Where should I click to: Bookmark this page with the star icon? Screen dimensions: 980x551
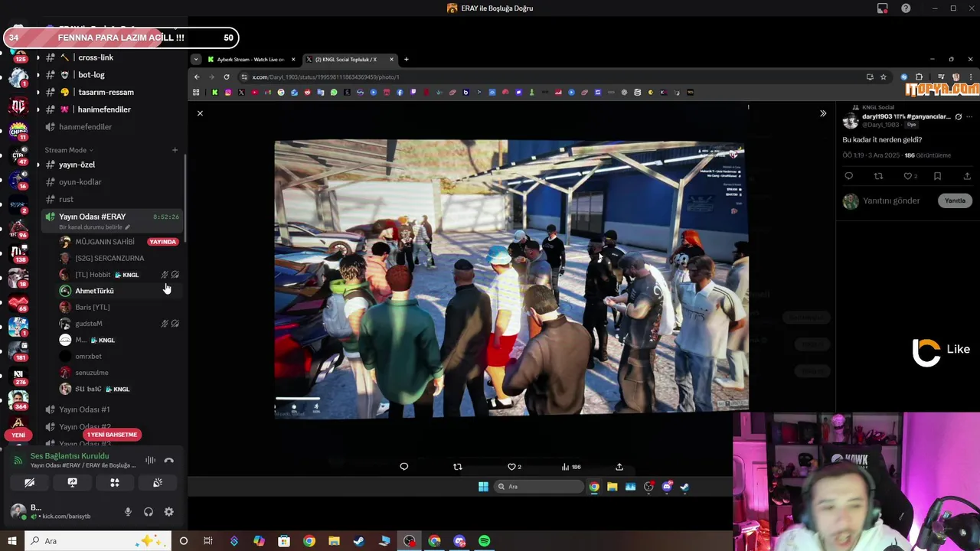pyautogui.click(x=884, y=77)
